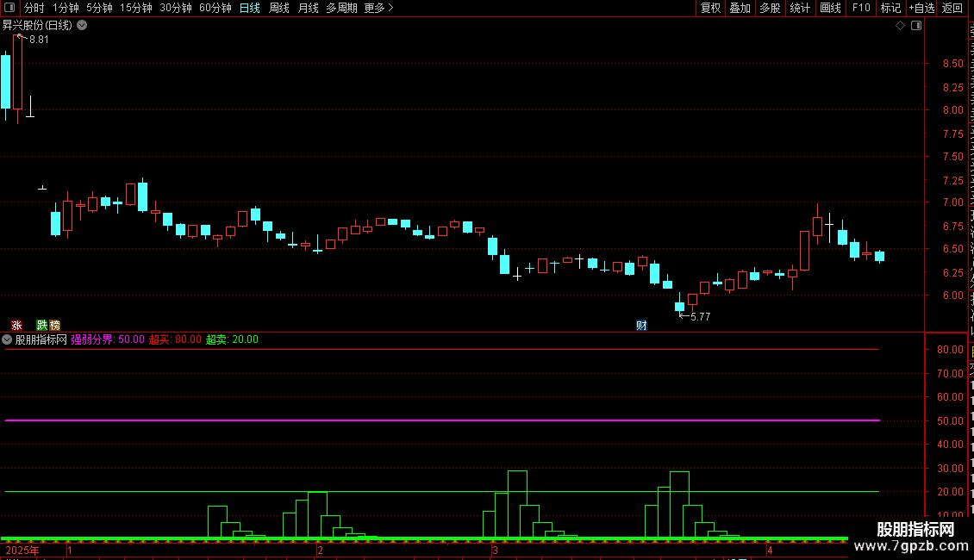Screen dimensions: 974x560
Task: Expand the 股朋指标网 indicator panel dropdown
Action: (7, 339)
